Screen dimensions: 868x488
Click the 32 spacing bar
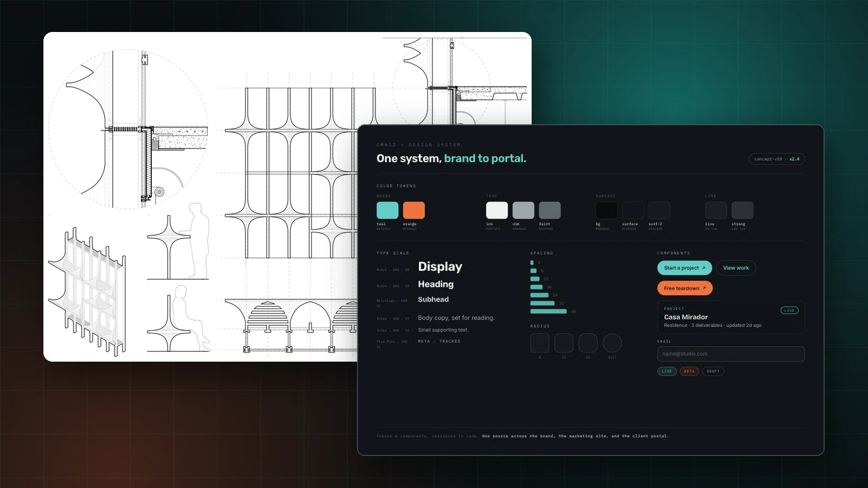tap(542, 303)
